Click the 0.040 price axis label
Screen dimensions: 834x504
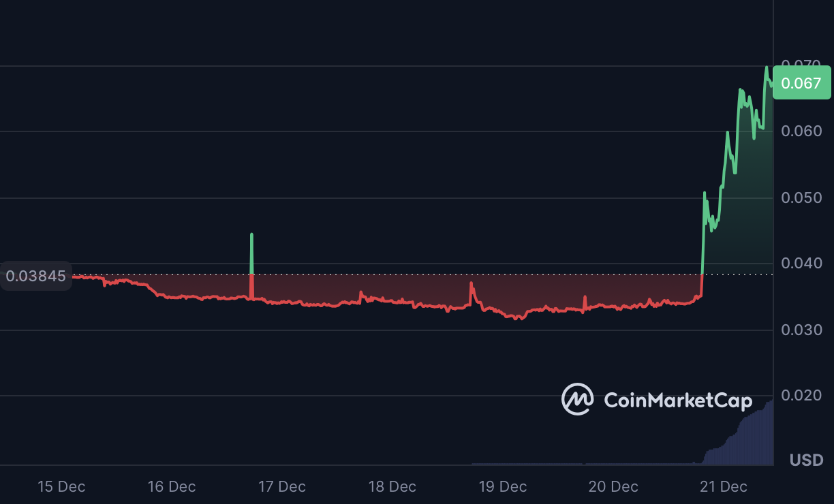click(801, 263)
